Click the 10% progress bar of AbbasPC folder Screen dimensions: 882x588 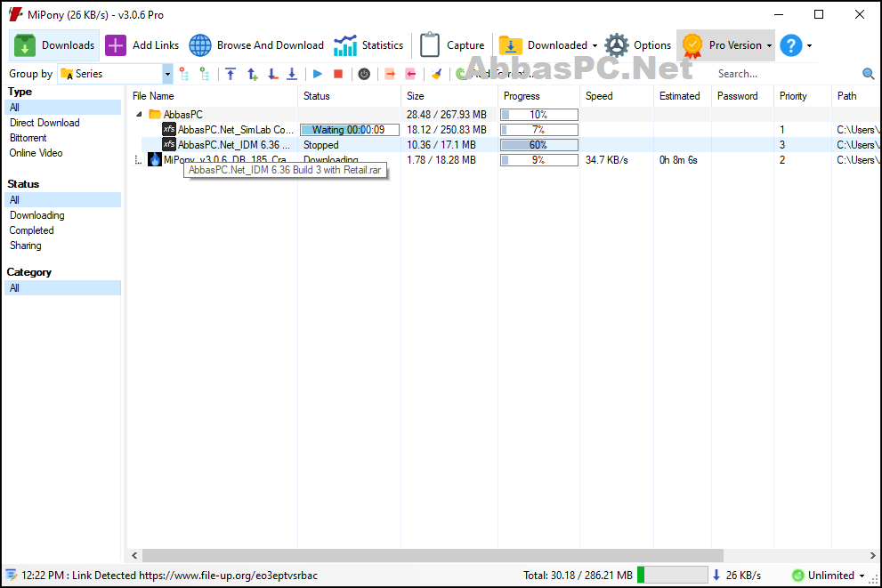[538, 115]
